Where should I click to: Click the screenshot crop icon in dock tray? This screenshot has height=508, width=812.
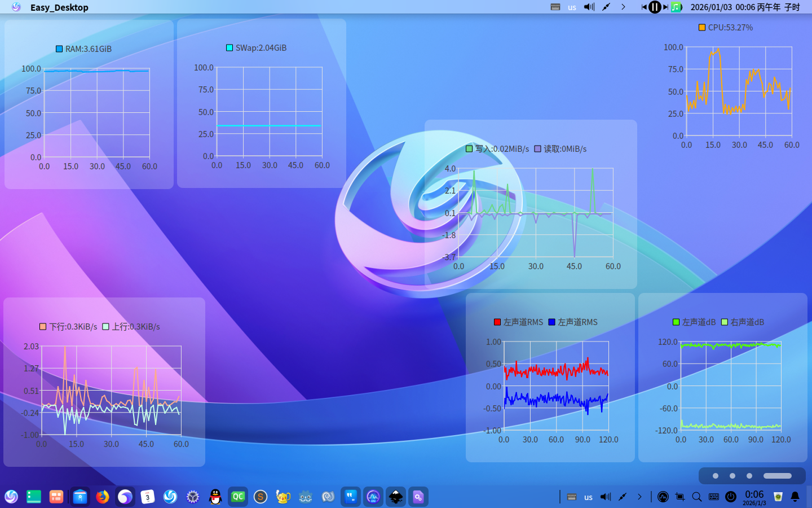pos(680,497)
